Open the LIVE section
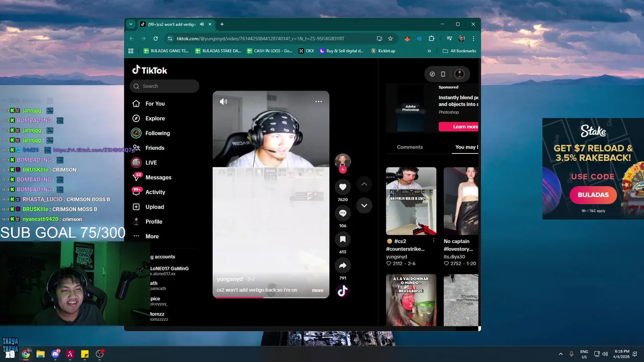The width and height of the screenshot is (644, 362). click(151, 162)
